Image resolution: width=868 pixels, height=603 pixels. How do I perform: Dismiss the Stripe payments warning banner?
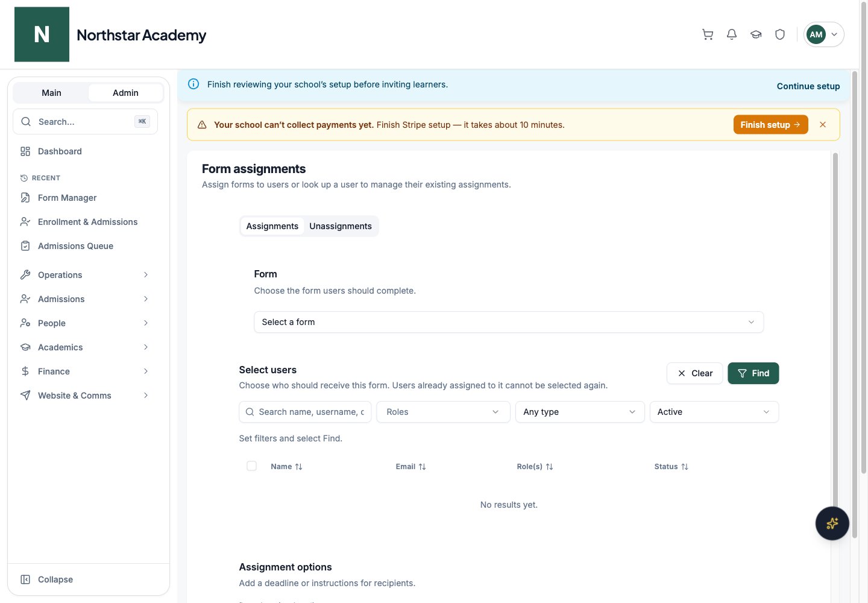pyautogui.click(x=823, y=125)
